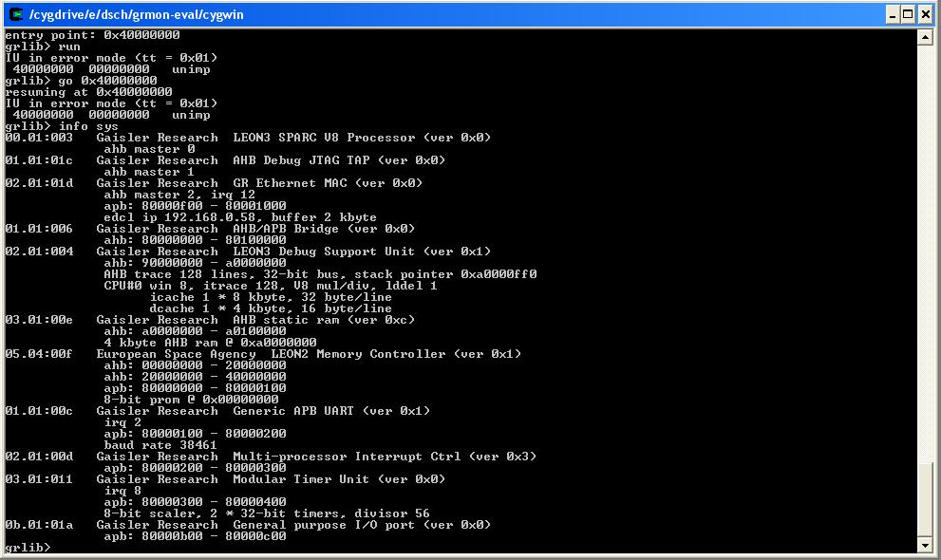Viewport: 941px width, 560px height.
Task: Click device ID '02.01:004'
Action: (x=39, y=252)
